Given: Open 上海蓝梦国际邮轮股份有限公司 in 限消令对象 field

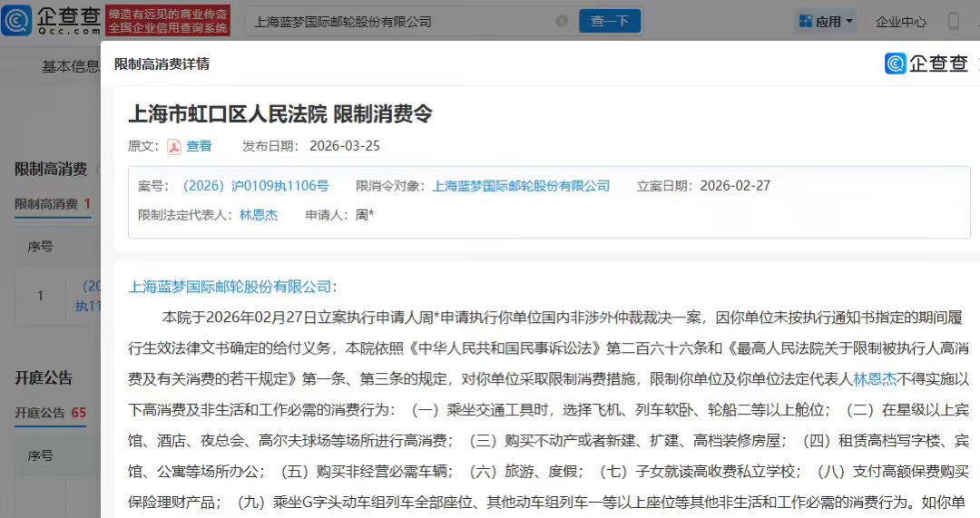Looking at the screenshot, I should click(521, 186).
